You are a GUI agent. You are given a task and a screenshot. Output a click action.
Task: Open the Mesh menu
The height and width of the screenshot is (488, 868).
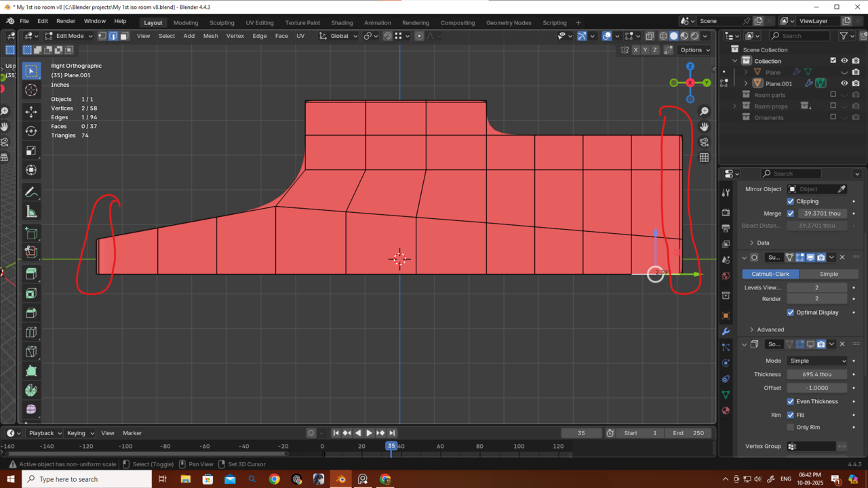tap(210, 36)
